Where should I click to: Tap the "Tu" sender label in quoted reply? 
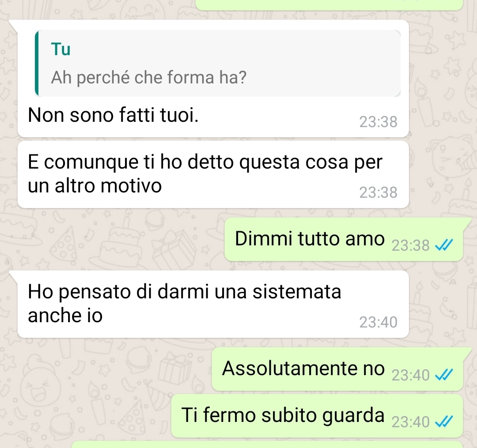61,49
